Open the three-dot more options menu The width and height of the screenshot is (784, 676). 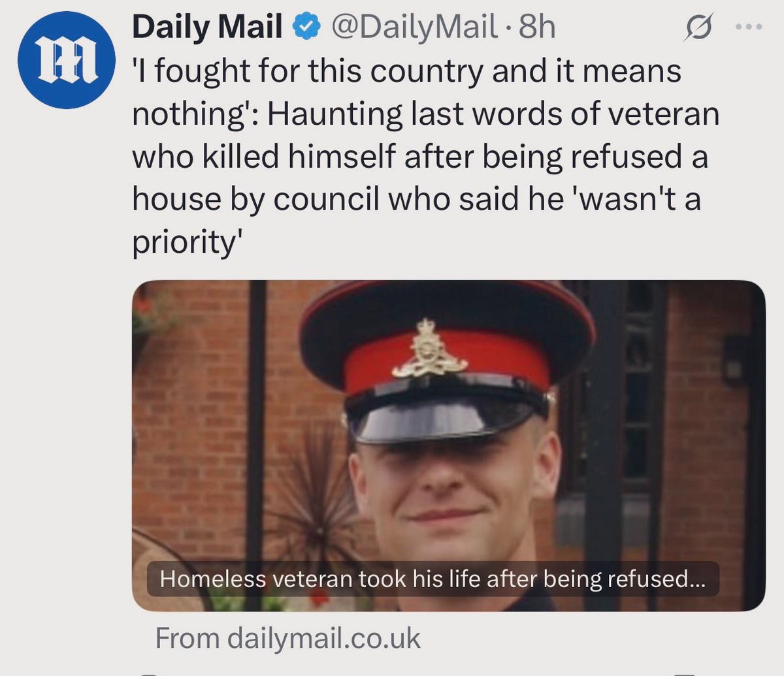749,27
